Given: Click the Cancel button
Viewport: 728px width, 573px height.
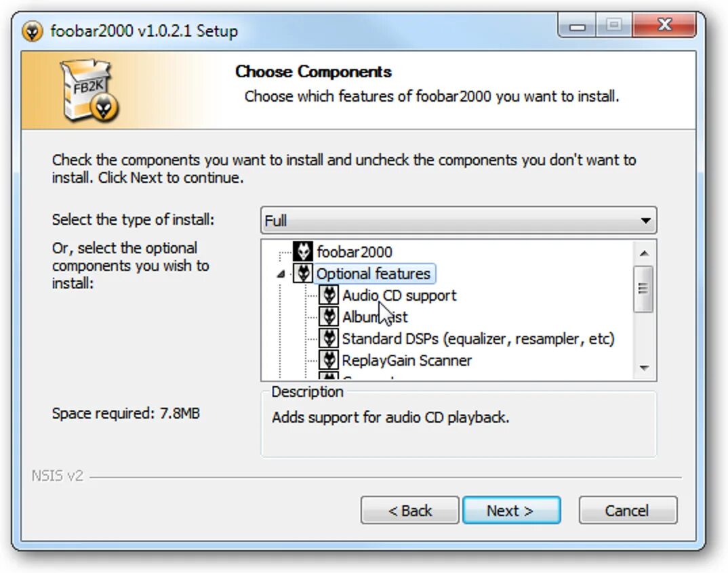Looking at the screenshot, I should pyautogui.click(x=628, y=511).
